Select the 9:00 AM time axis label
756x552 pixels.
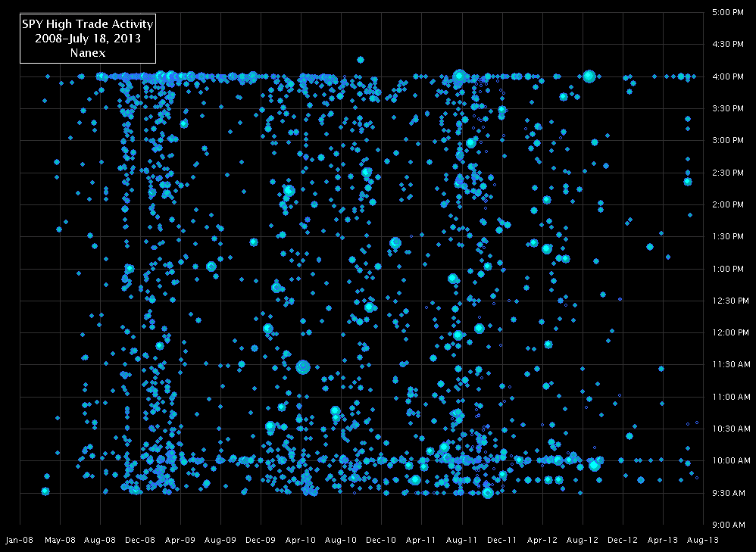[728, 525]
